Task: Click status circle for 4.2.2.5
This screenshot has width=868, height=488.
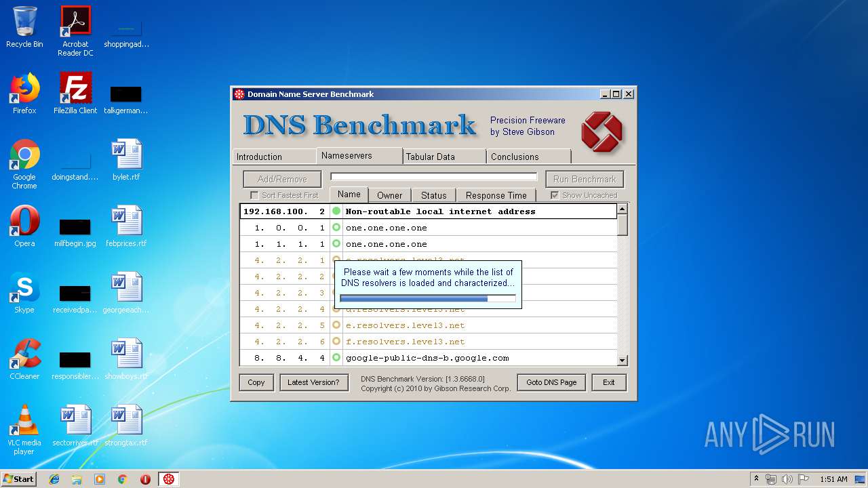Action: click(336, 325)
